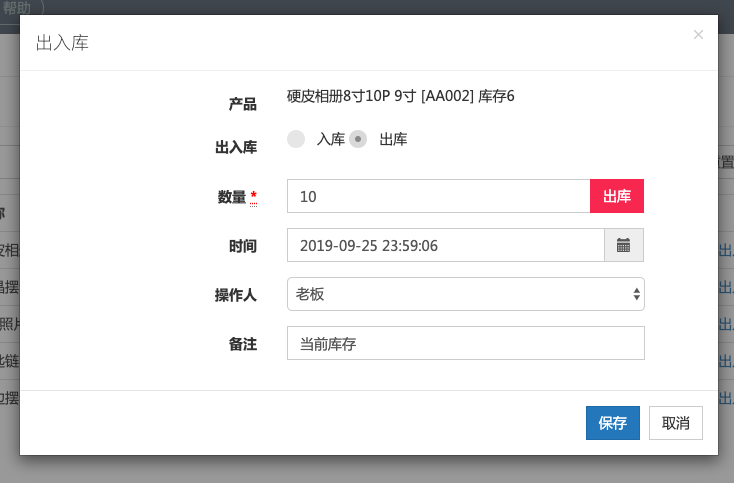Open the calendar date picker icon
The height and width of the screenshot is (483, 734).
624,245
